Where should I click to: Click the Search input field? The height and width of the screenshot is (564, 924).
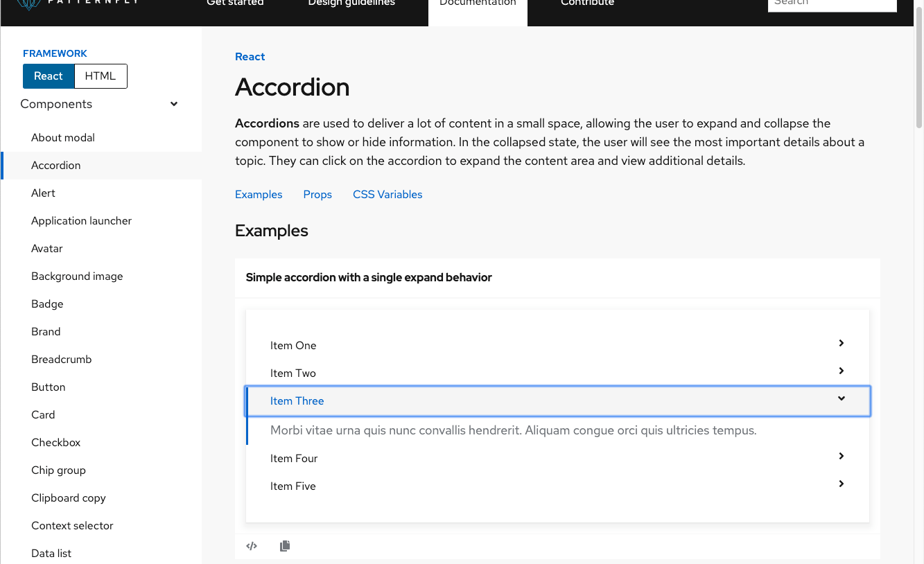click(833, 4)
